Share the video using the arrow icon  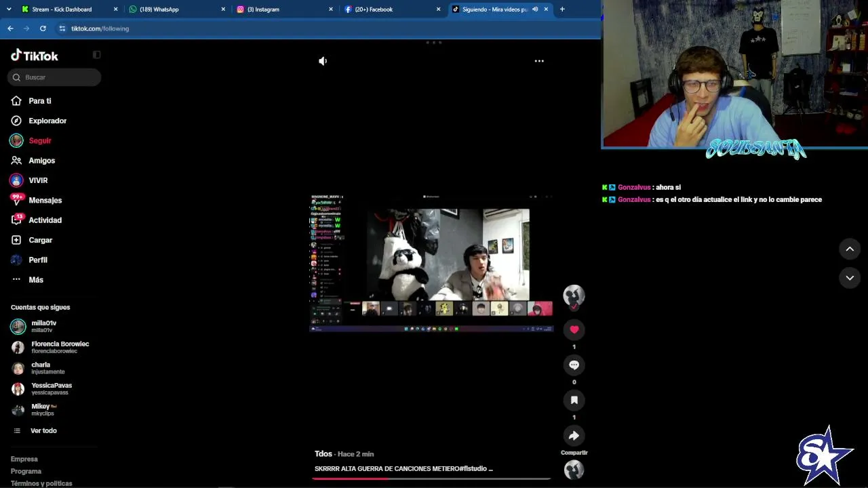(574, 435)
